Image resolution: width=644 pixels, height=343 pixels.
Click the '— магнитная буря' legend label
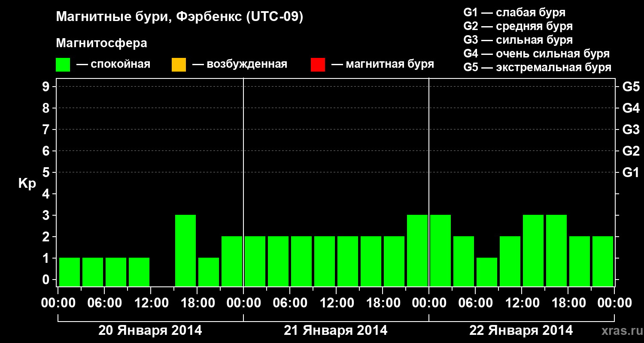click(383, 64)
